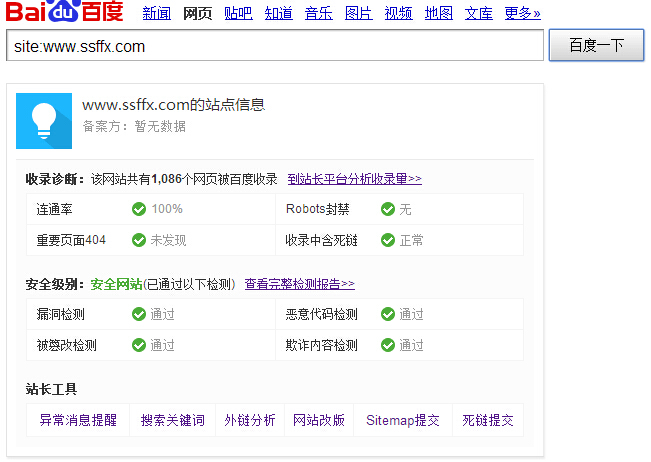651x462 pixels.
Task: Click the 连通率 label
Action: pyautogui.click(x=54, y=209)
